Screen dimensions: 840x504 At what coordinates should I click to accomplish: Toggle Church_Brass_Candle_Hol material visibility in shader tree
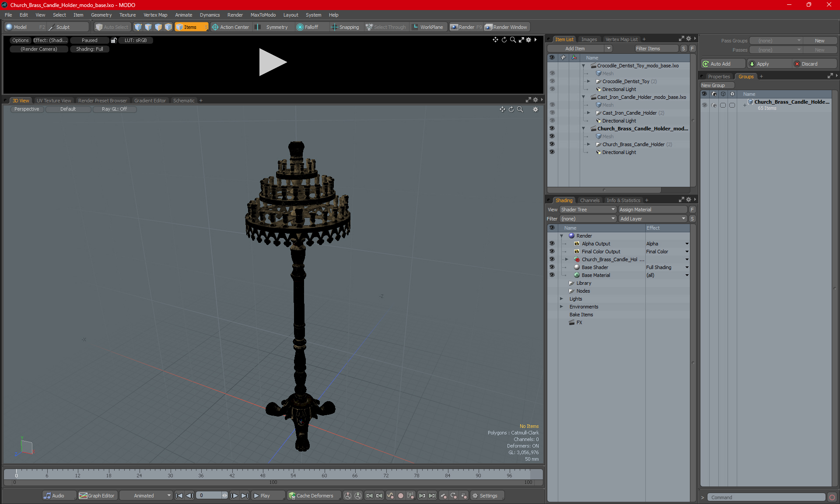click(x=552, y=259)
